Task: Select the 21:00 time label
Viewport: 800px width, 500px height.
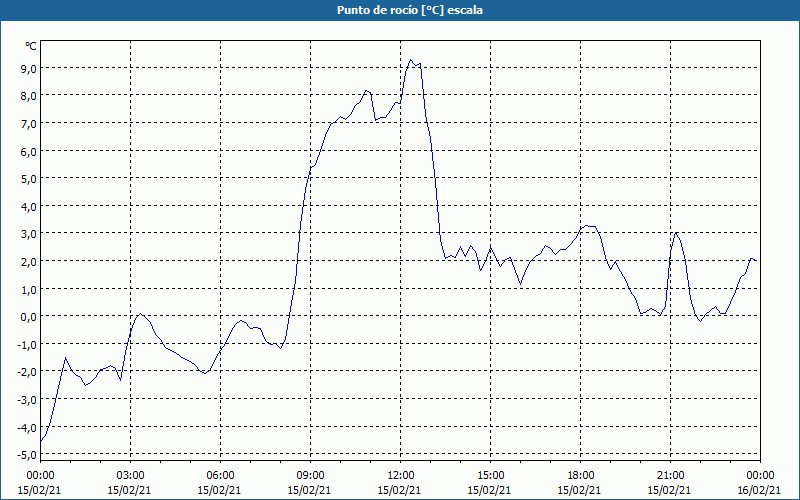Action: (x=670, y=476)
